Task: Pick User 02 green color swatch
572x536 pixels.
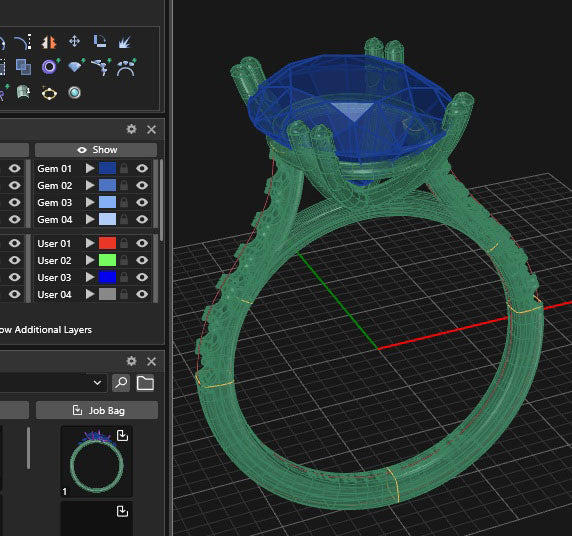Action: (108, 260)
